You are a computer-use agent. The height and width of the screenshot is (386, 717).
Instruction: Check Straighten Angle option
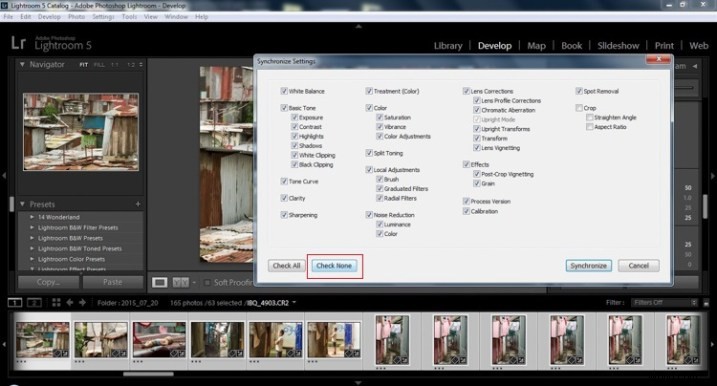point(589,118)
